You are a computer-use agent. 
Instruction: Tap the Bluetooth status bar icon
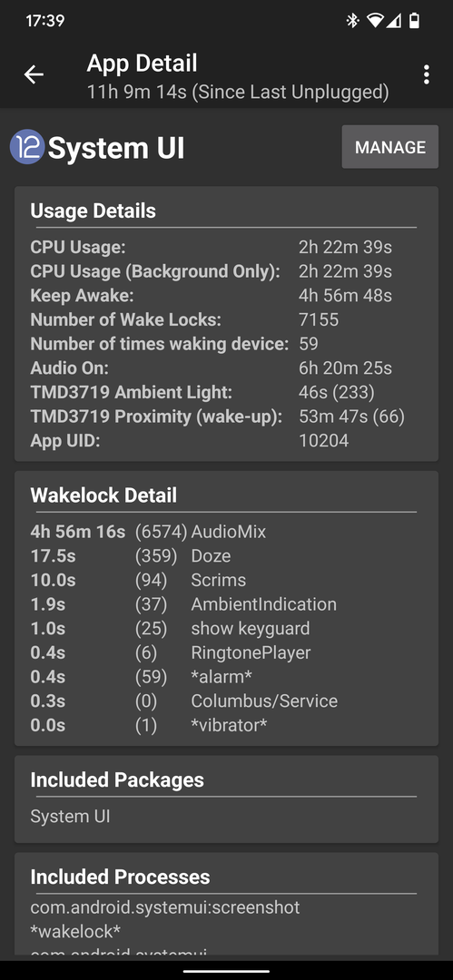click(353, 21)
